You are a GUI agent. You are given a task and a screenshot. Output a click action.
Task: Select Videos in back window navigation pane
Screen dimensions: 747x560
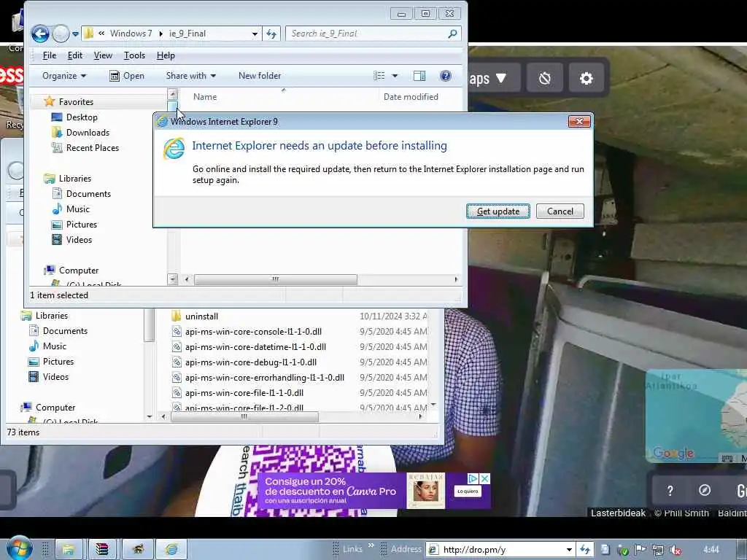[x=55, y=377]
